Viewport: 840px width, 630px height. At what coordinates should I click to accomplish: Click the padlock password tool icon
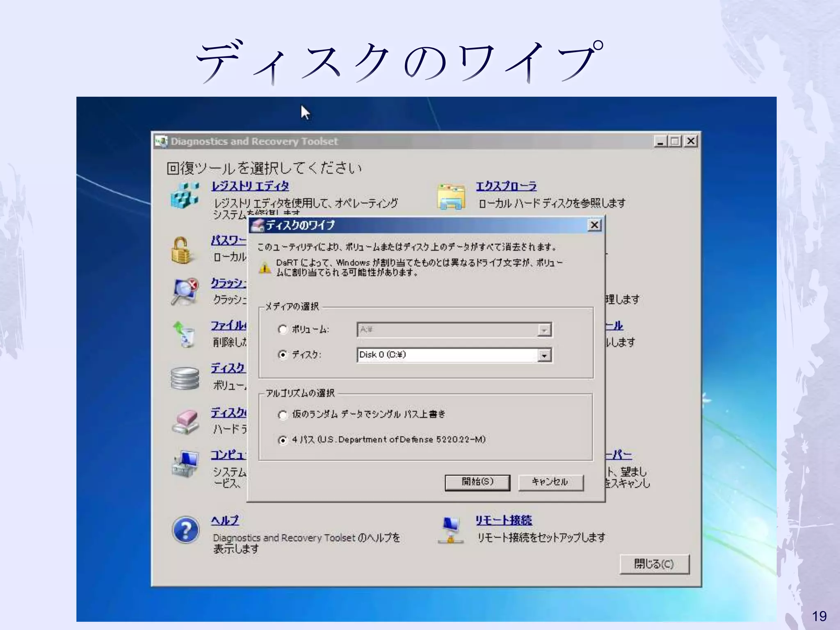(x=181, y=249)
